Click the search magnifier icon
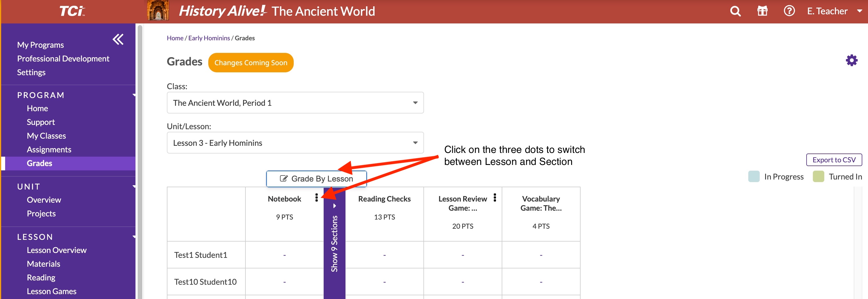Screen dimensions: 868x299 coord(735,11)
